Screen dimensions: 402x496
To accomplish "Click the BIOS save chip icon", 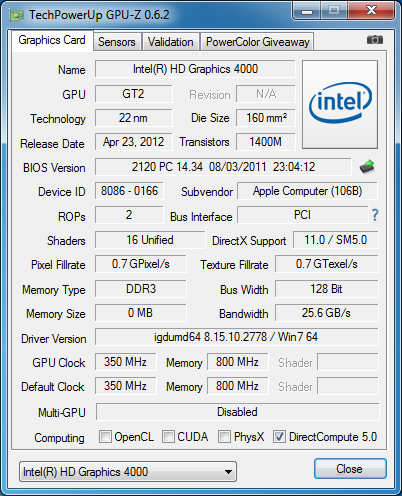I will (367, 167).
